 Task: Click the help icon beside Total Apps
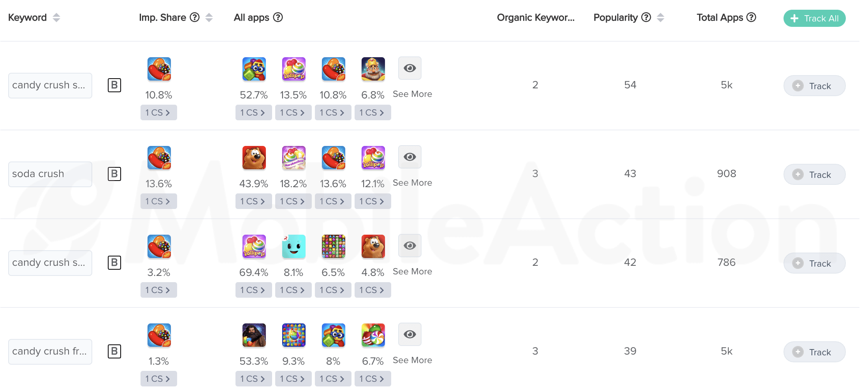[x=751, y=18]
